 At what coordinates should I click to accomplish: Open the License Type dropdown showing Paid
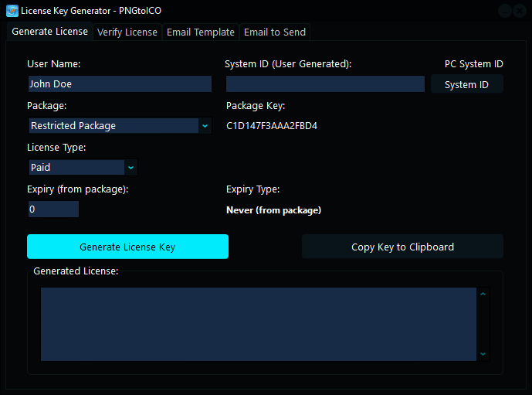tap(83, 168)
